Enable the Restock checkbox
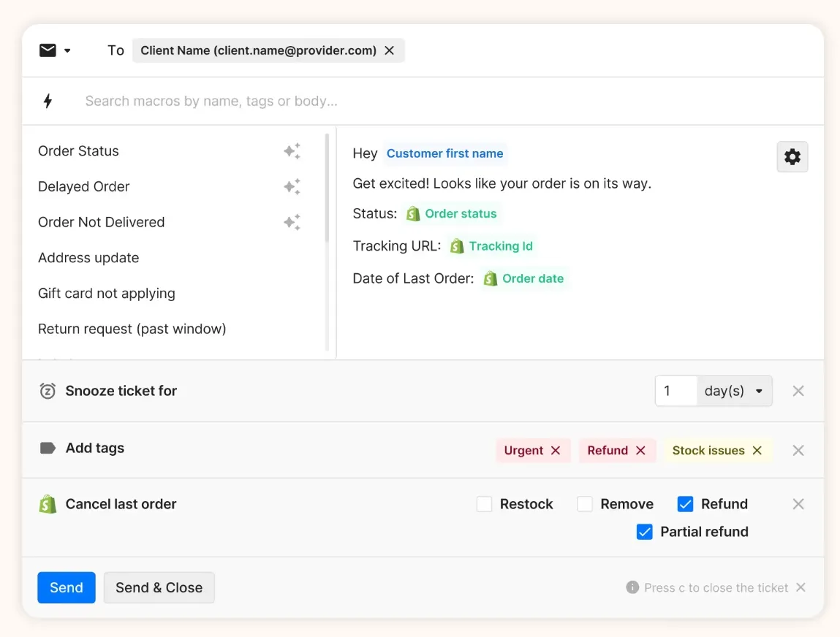The width and height of the screenshot is (840, 637). [x=484, y=504]
